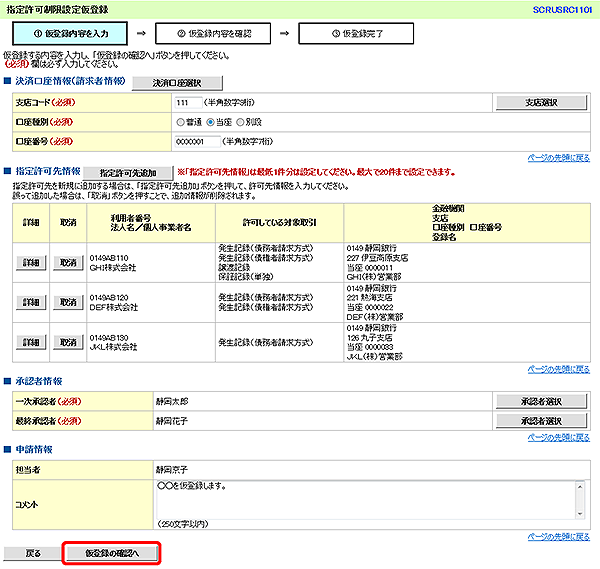Focus the 口座番号 input field

click(x=197, y=142)
